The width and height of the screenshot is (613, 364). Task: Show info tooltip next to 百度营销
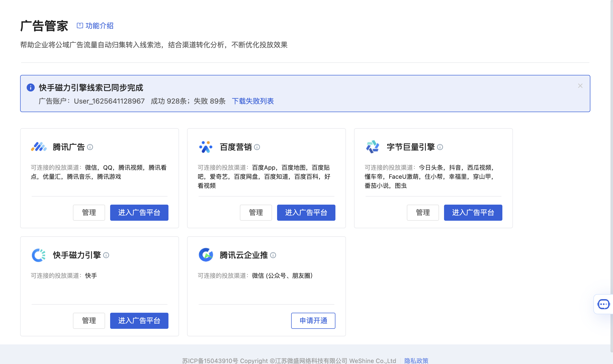point(257,147)
